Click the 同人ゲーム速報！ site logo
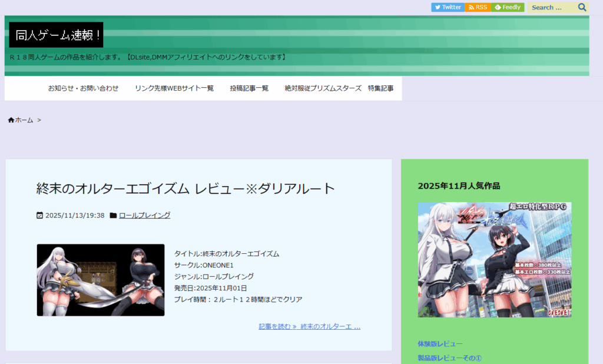The width and height of the screenshot is (603, 364). coord(56,35)
